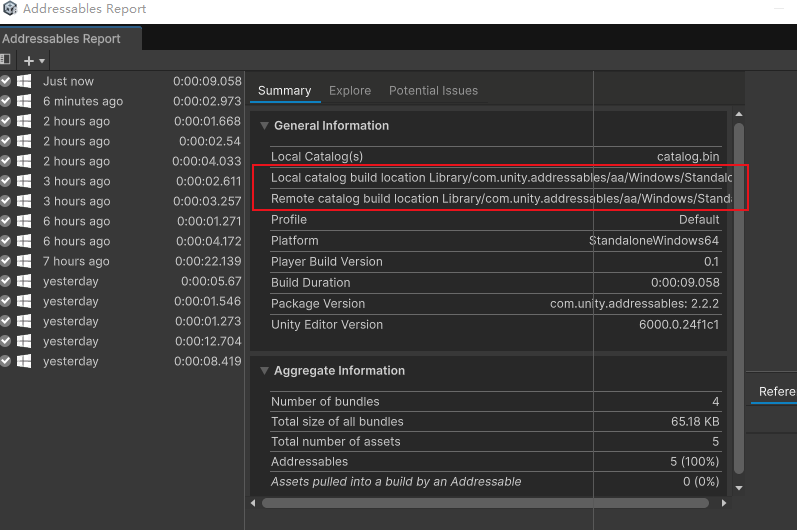797x530 pixels.
Task: Select build with duration 0:00:01.271
Action: pyautogui.click(x=121, y=221)
